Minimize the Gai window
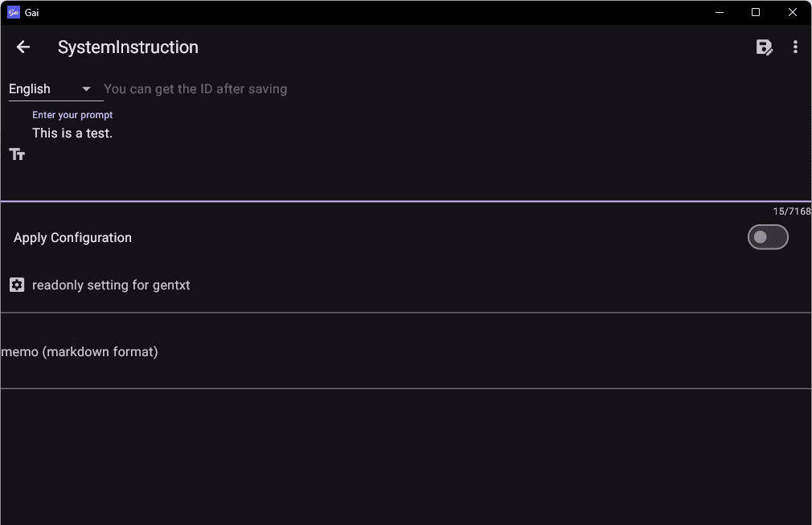Viewport: 812px width, 525px height. tap(719, 12)
